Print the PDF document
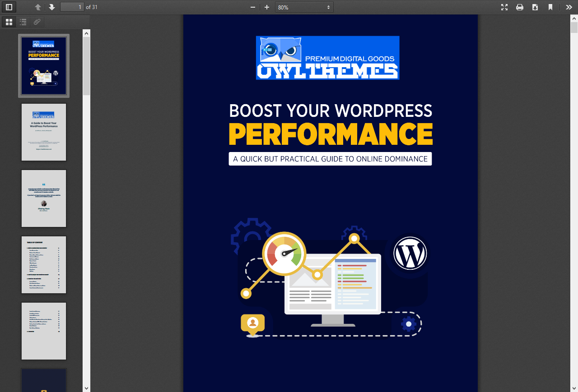This screenshot has height=392, width=578. tap(520, 7)
